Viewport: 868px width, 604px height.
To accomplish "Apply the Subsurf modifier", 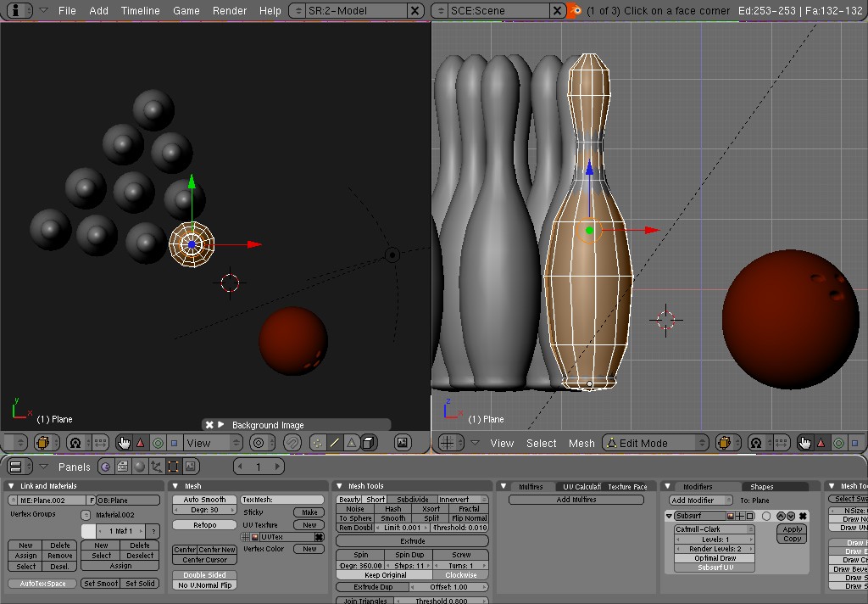I will (793, 529).
